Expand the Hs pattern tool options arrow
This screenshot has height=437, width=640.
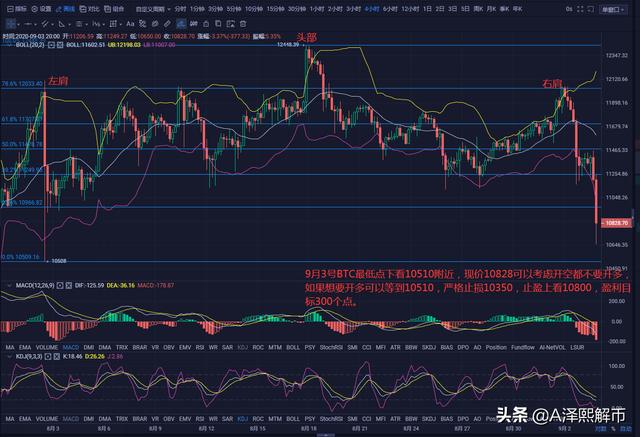(104, 24)
